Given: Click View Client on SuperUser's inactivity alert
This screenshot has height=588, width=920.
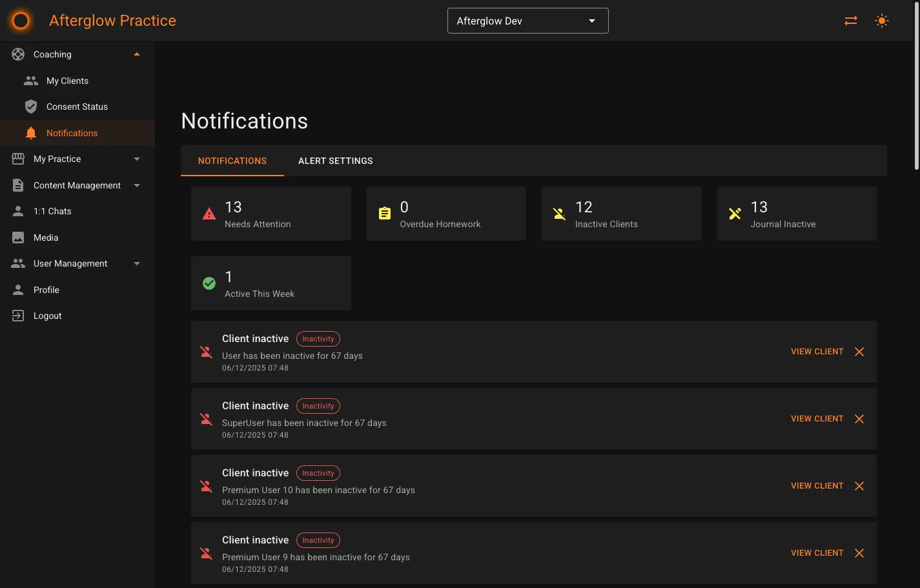Looking at the screenshot, I should tap(817, 418).
